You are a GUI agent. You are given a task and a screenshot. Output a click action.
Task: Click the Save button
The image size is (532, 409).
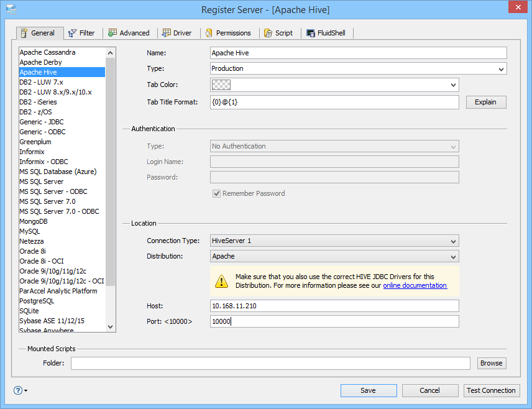(x=369, y=390)
